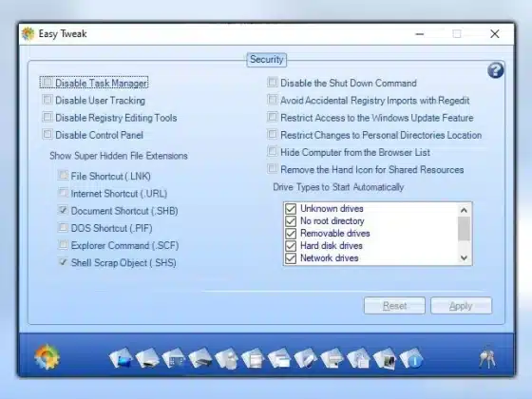532x399 pixels.
Task: Click the drive list scroll up arrow
Action: coord(464,210)
